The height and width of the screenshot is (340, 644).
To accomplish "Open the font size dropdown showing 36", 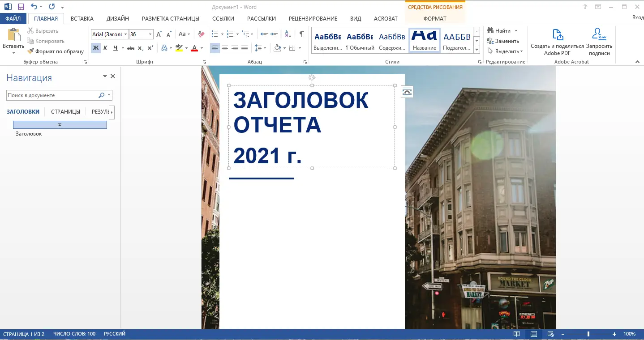I will pyautogui.click(x=150, y=34).
